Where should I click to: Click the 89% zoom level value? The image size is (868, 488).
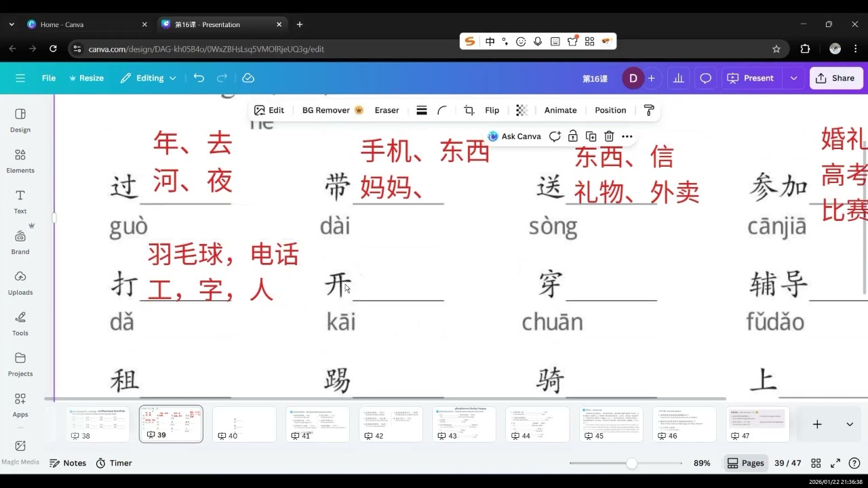point(702,463)
